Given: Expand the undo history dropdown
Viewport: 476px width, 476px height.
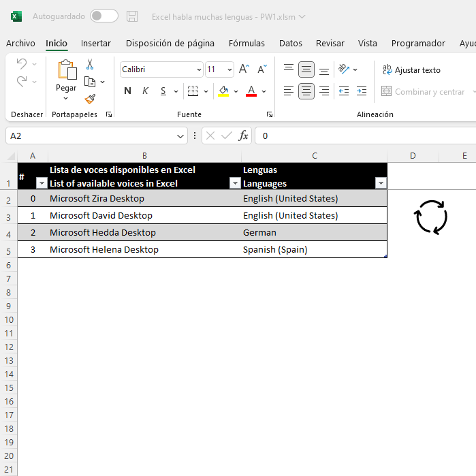Looking at the screenshot, I should pos(35,65).
